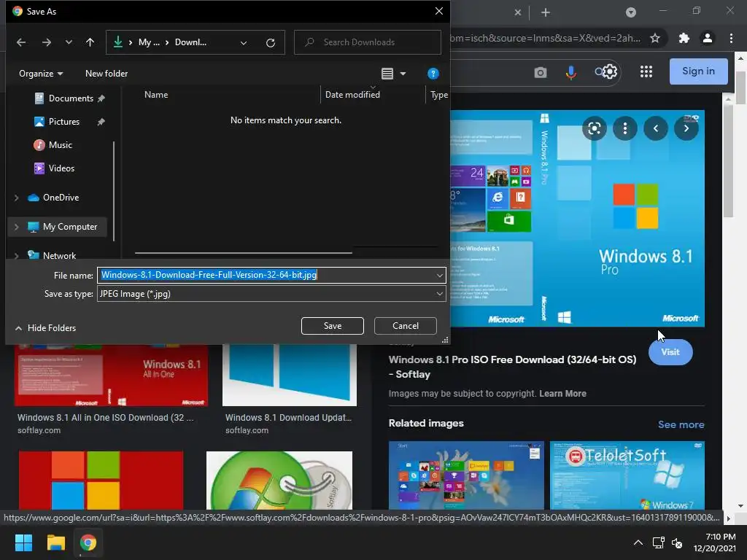The image size is (747, 560).
Task: Open the Chrome profile icon
Action: coord(708,38)
